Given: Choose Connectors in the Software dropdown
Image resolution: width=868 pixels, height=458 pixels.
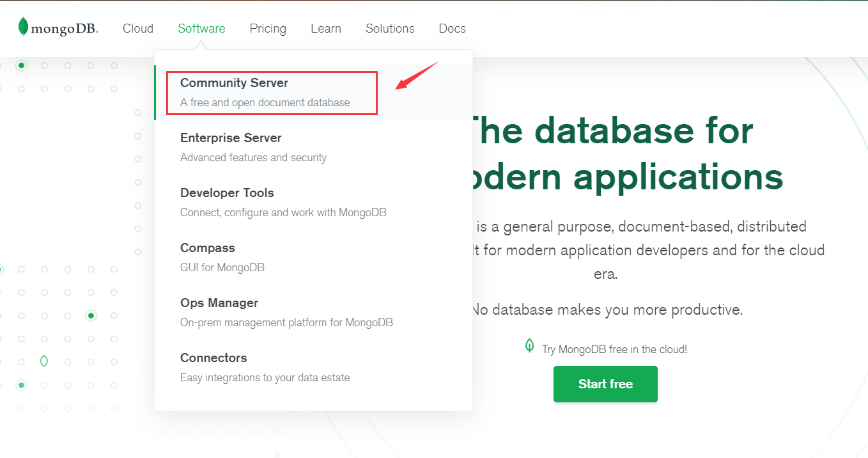Looking at the screenshot, I should [313, 368].
